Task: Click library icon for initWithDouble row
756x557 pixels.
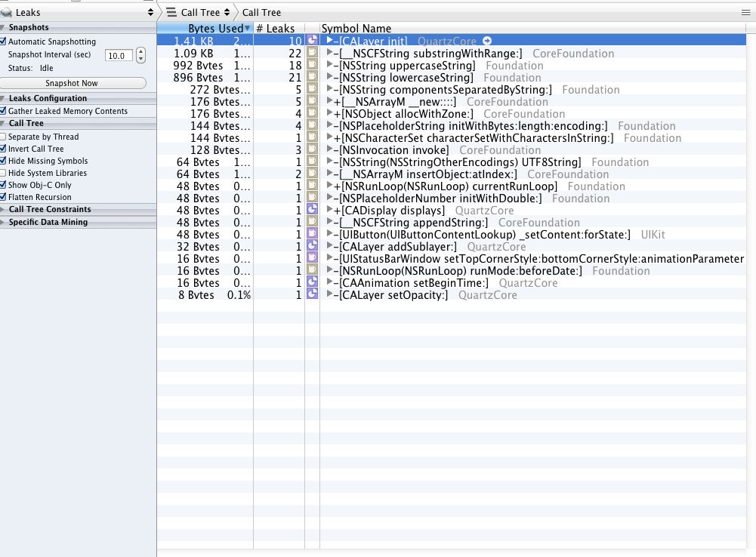Action: (x=313, y=197)
